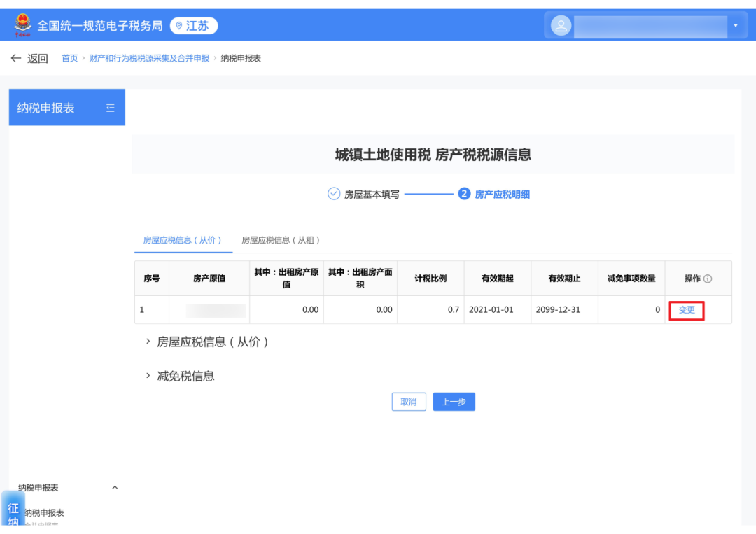Click the 有效期起 column header
The width and height of the screenshot is (756, 534).
(498, 278)
